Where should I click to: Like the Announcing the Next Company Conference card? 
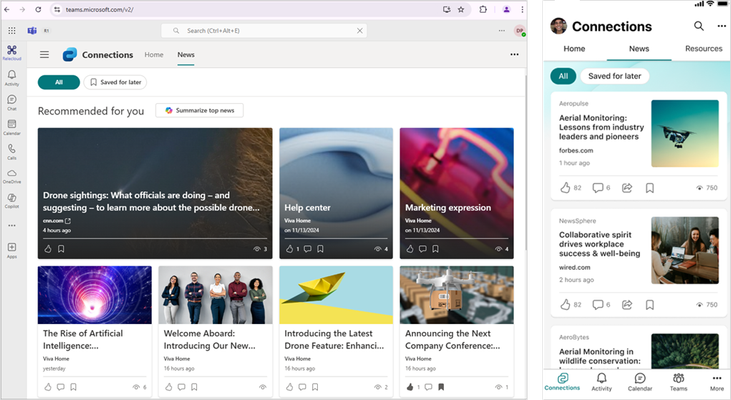[x=410, y=387]
